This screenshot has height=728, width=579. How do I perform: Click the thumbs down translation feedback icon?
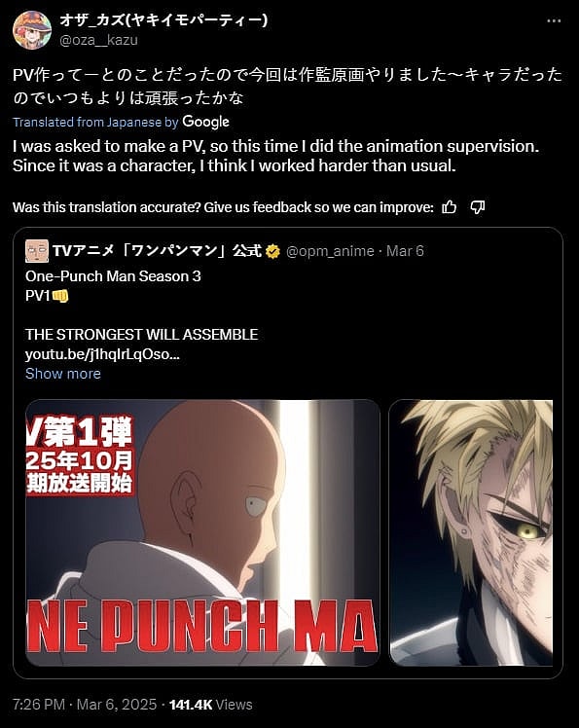[x=478, y=207]
